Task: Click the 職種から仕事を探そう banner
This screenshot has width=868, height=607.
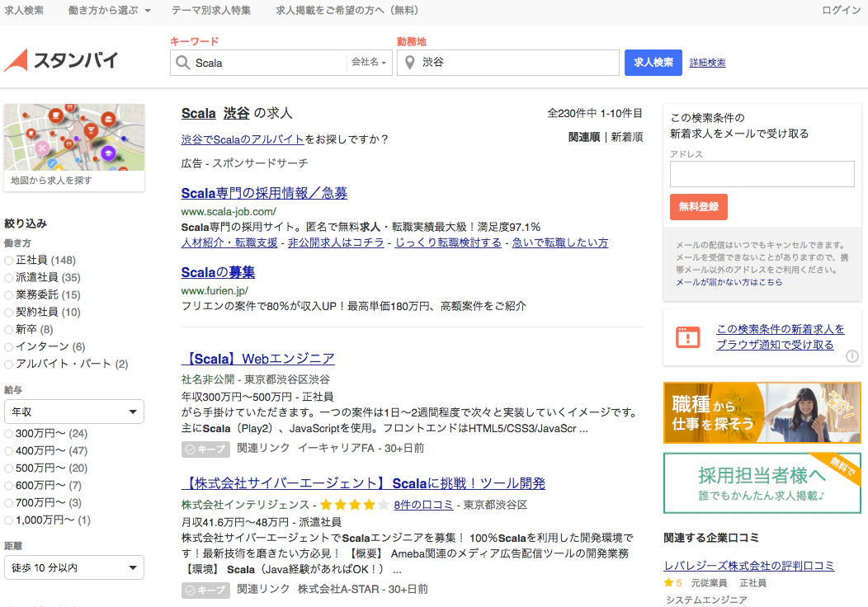Action: click(762, 412)
